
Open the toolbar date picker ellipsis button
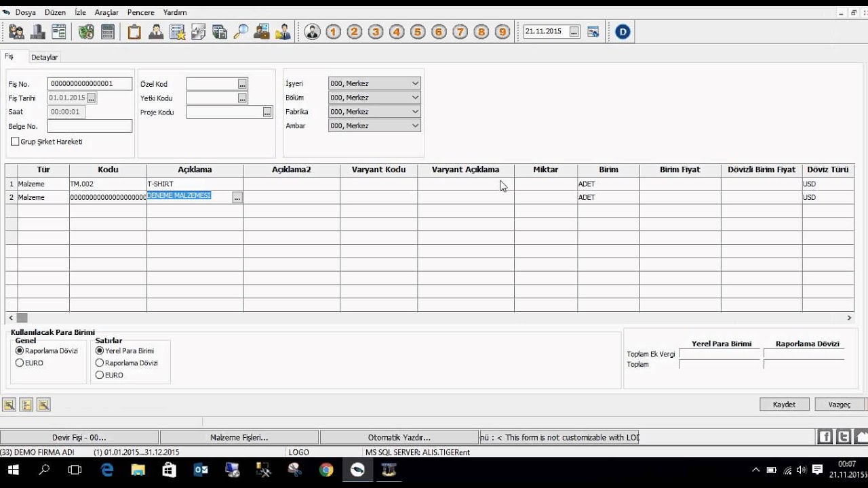pos(574,32)
